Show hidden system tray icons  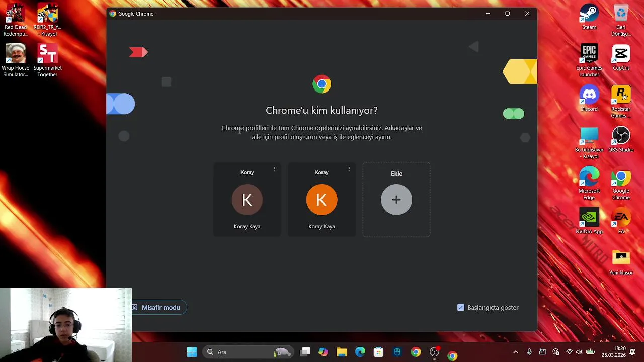point(516,352)
